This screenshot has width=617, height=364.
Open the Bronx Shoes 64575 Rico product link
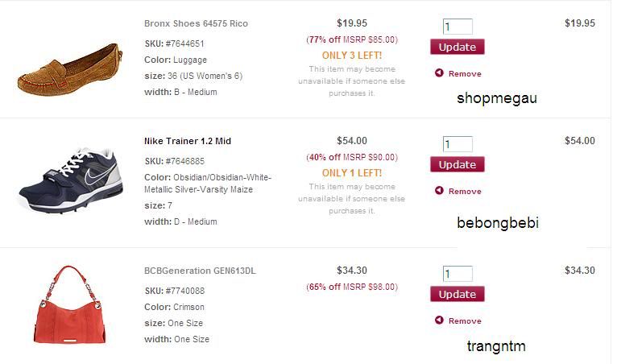[x=196, y=23]
